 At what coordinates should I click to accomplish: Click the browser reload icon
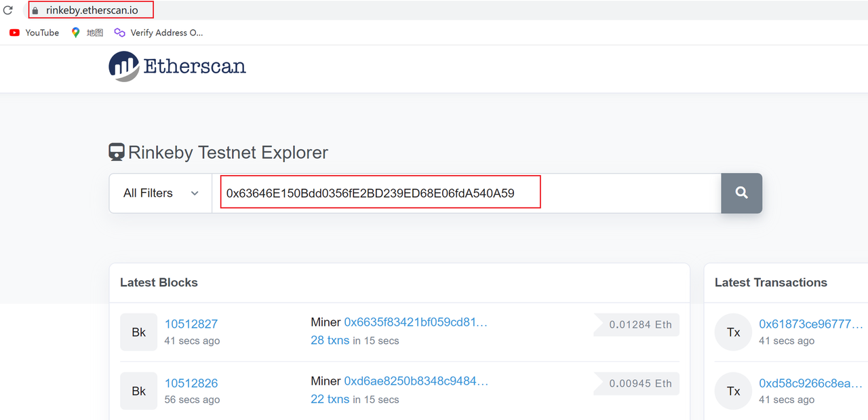[8, 10]
